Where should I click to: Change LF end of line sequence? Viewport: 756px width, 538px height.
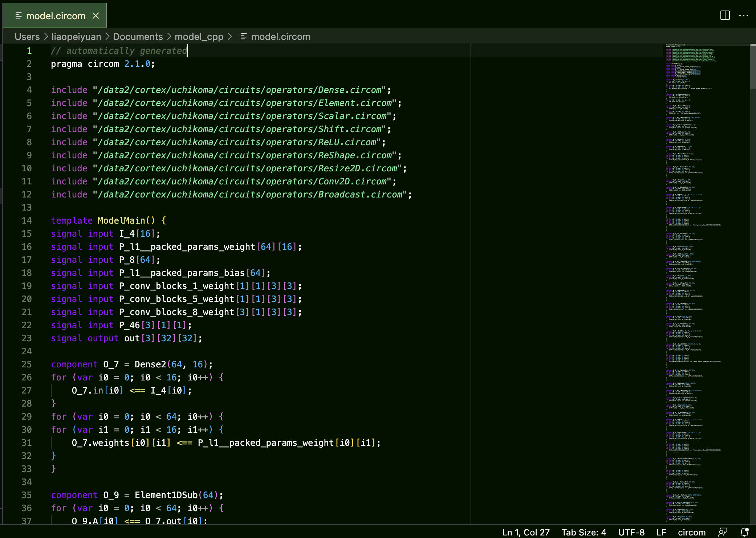click(x=661, y=532)
